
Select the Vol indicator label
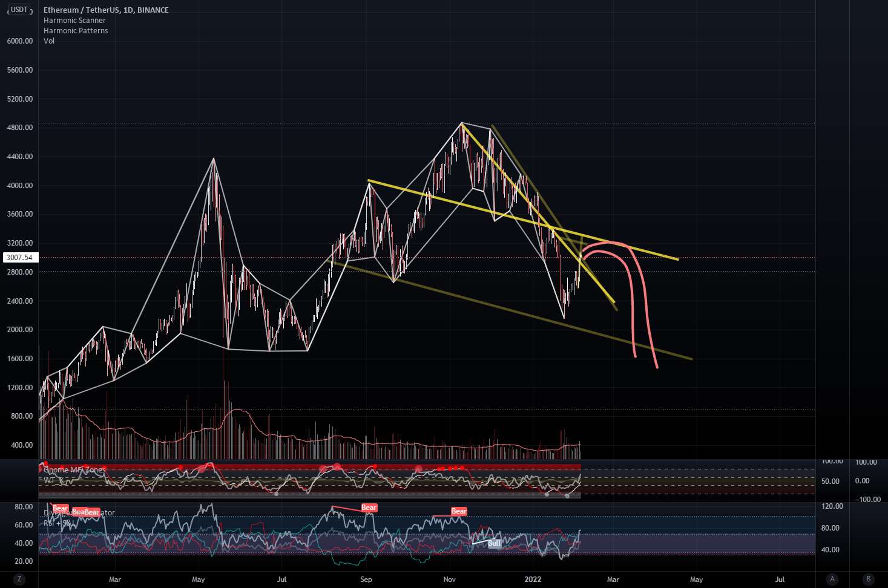coord(49,41)
